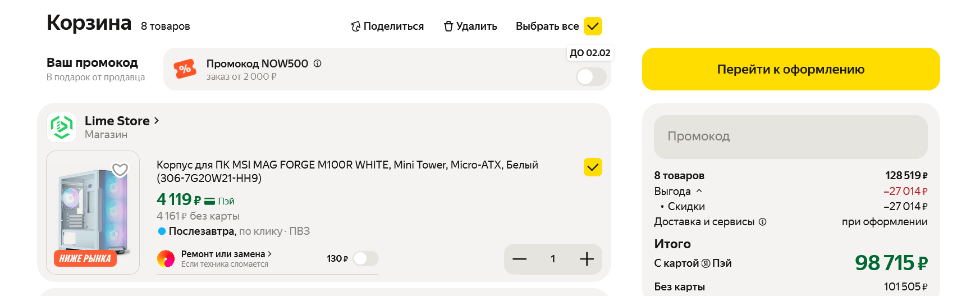Add MSI case to favorites with heart icon

[120, 170]
